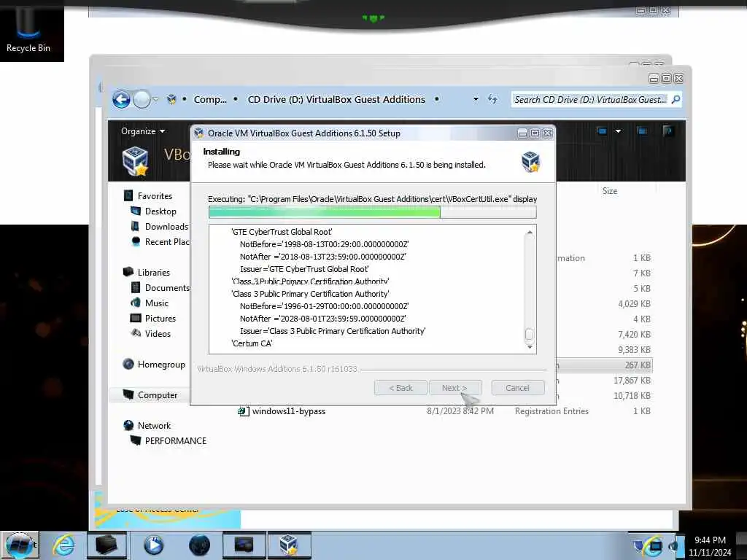Select Favorites in navigation pane
This screenshot has width=747, height=560.
tap(155, 195)
